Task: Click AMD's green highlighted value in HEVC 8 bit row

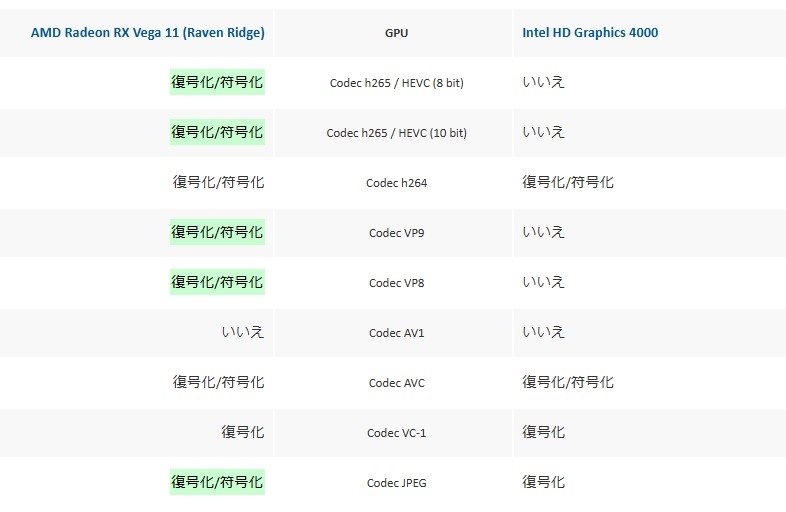Action: (217, 82)
